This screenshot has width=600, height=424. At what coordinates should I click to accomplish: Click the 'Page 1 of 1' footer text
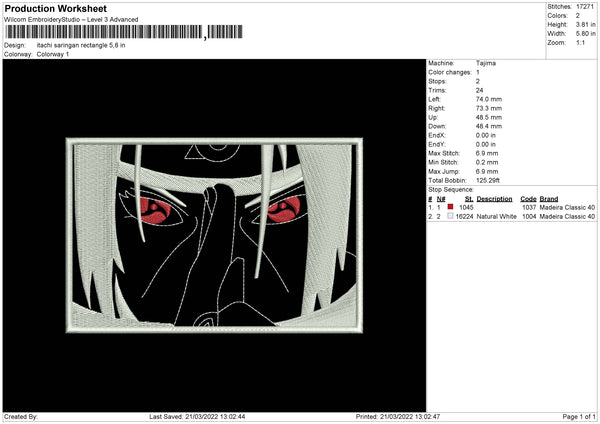coord(579,417)
